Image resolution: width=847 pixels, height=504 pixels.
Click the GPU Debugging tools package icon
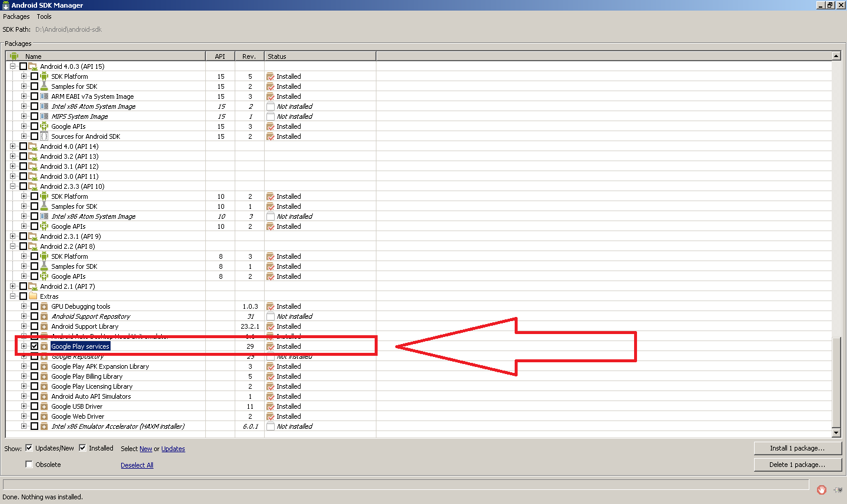[44, 306]
